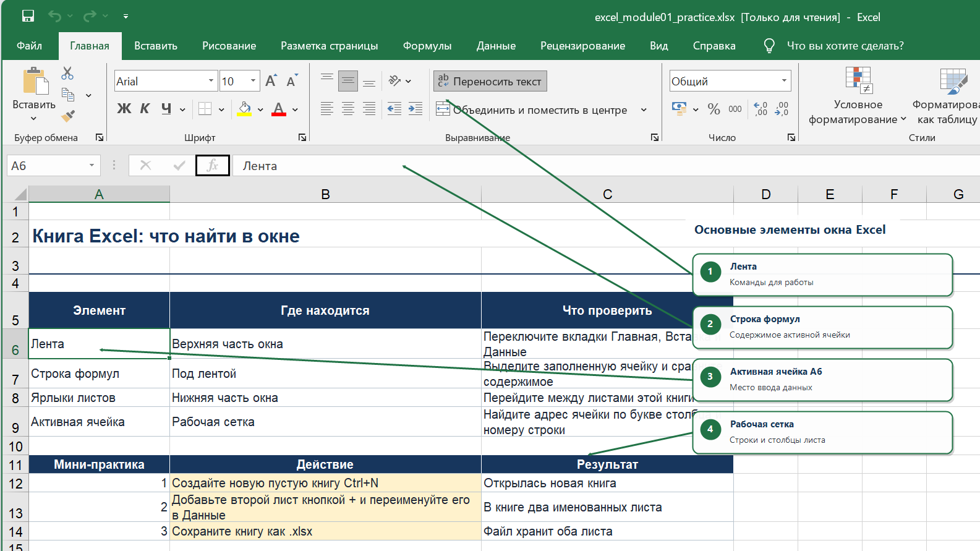Select column B header
The height and width of the screenshot is (551, 980).
(325, 194)
